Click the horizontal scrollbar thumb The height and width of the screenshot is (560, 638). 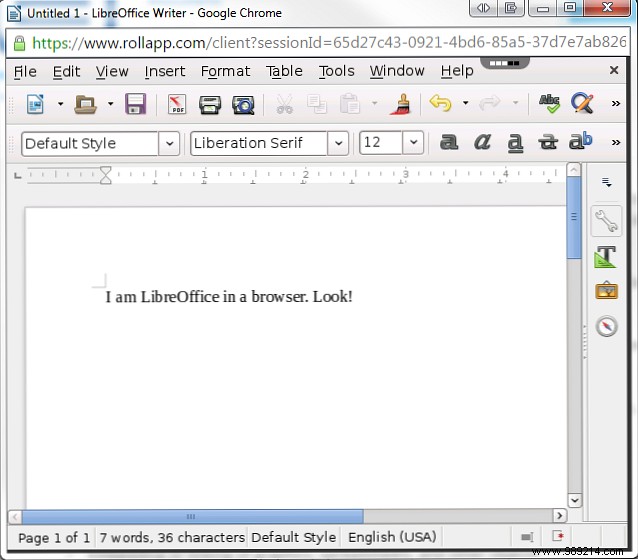[192, 516]
